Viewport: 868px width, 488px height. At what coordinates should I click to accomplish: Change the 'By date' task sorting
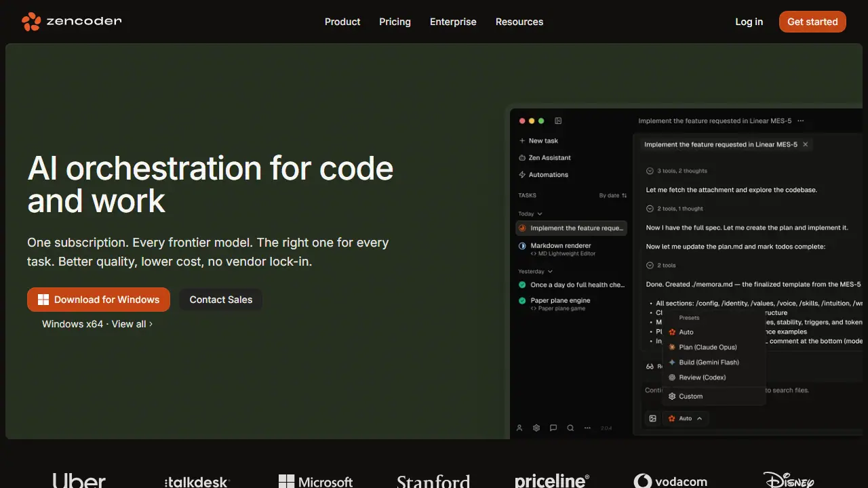tap(613, 195)
